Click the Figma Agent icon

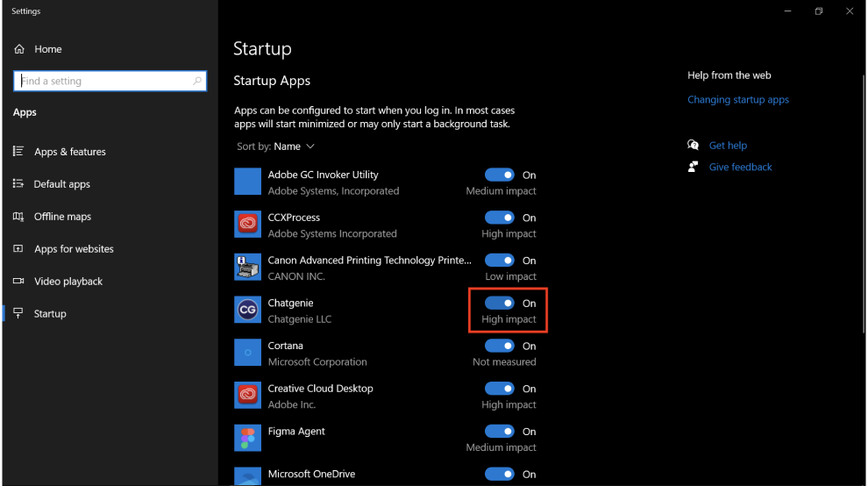pyautogui.click(x=247, y=438)
